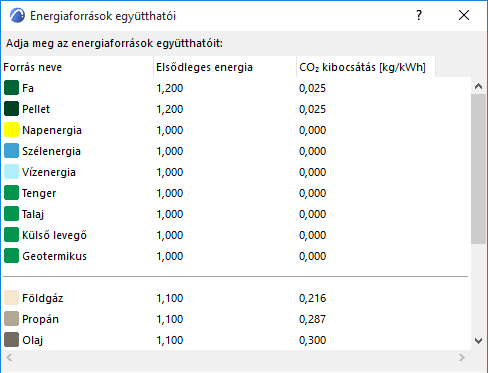Click the Olaj dark brown swatch
The image size is (488, 373).
(11, 340)
